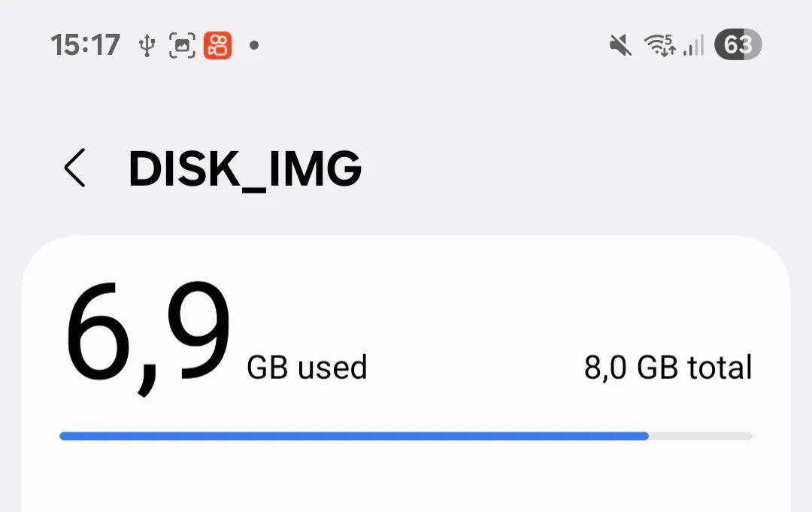The width and height of the screenshot is (812, 512).
Task: Tap the gray free portion of storage bar
Action: [700, 435]
